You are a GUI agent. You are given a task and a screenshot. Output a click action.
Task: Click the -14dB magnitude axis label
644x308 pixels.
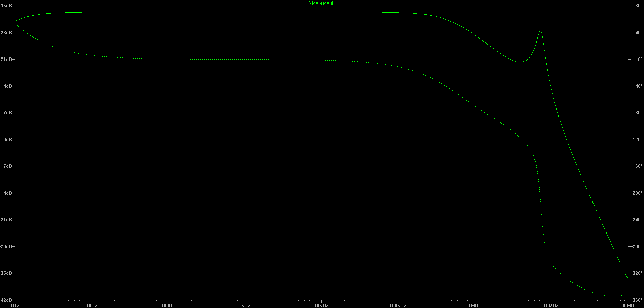6,193
